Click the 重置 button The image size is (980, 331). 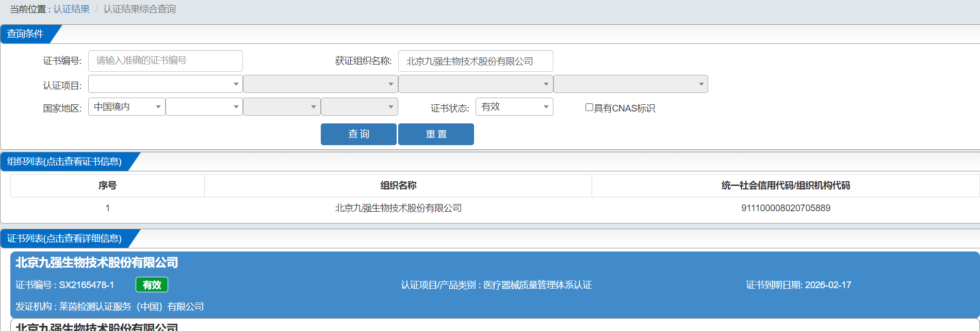[x=436, y=134]
